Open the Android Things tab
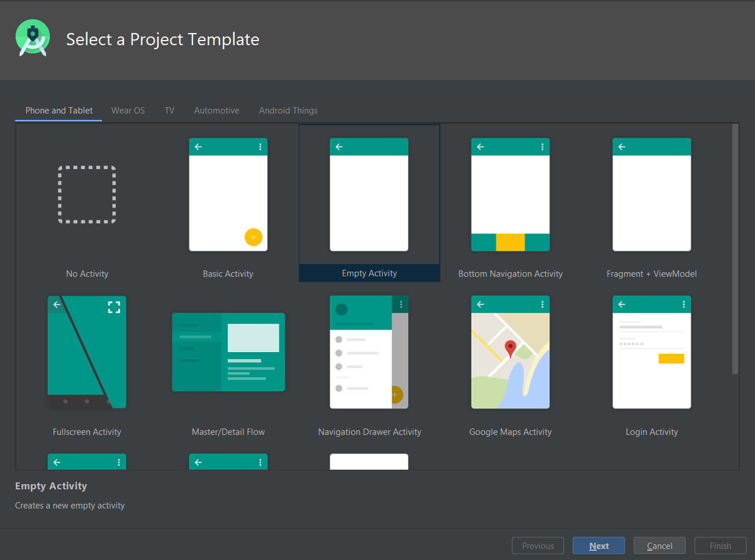 pos(288,110)
